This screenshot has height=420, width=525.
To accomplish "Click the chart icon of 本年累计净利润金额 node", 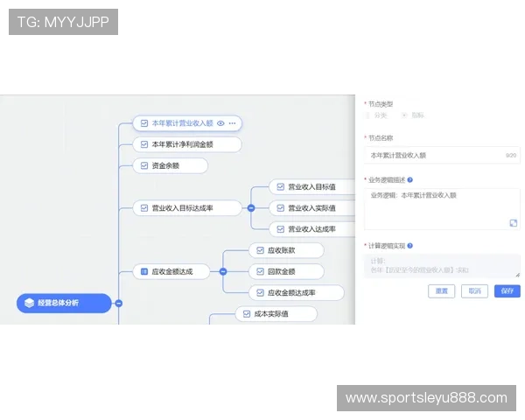I will click(x=144, y=144).
